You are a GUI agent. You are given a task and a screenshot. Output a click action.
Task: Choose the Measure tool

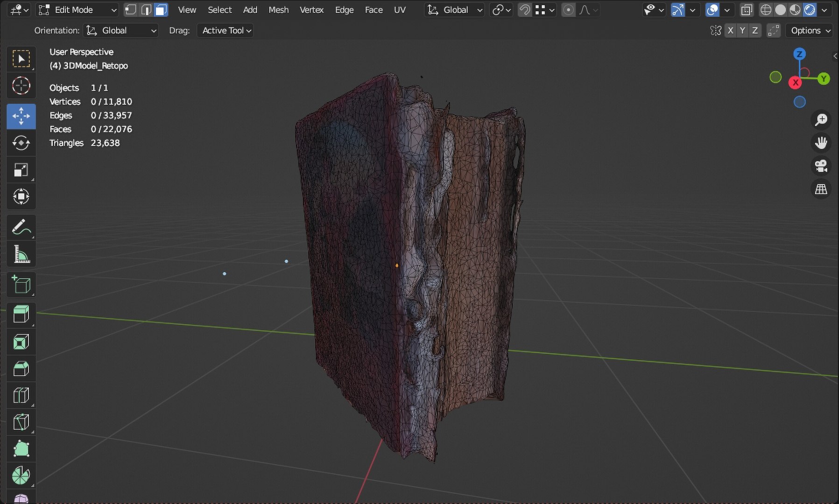coord(21,254)
